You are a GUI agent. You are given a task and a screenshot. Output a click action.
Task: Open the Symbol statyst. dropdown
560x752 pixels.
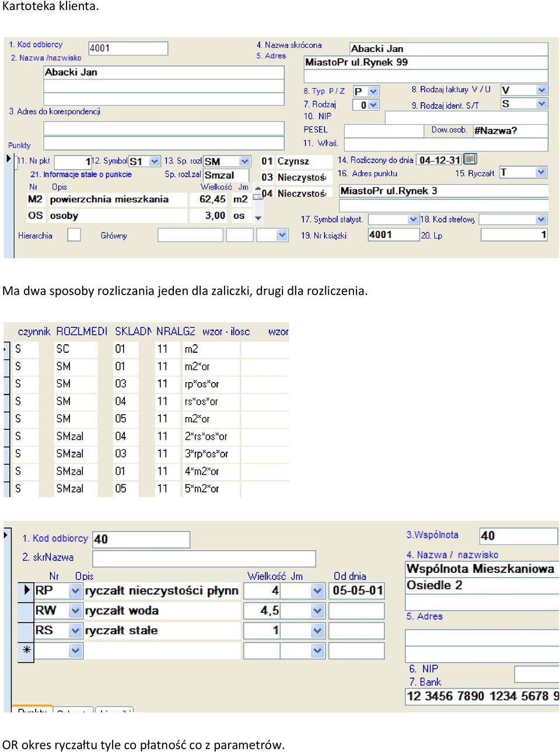tap(413, 219)
